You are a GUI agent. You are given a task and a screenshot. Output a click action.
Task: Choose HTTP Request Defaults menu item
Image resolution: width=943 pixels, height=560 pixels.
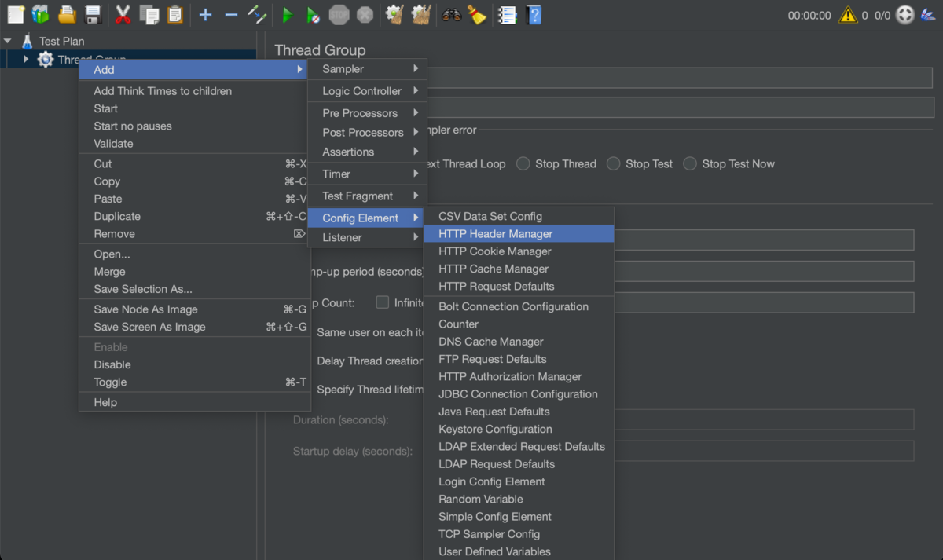tap(519, 286)
